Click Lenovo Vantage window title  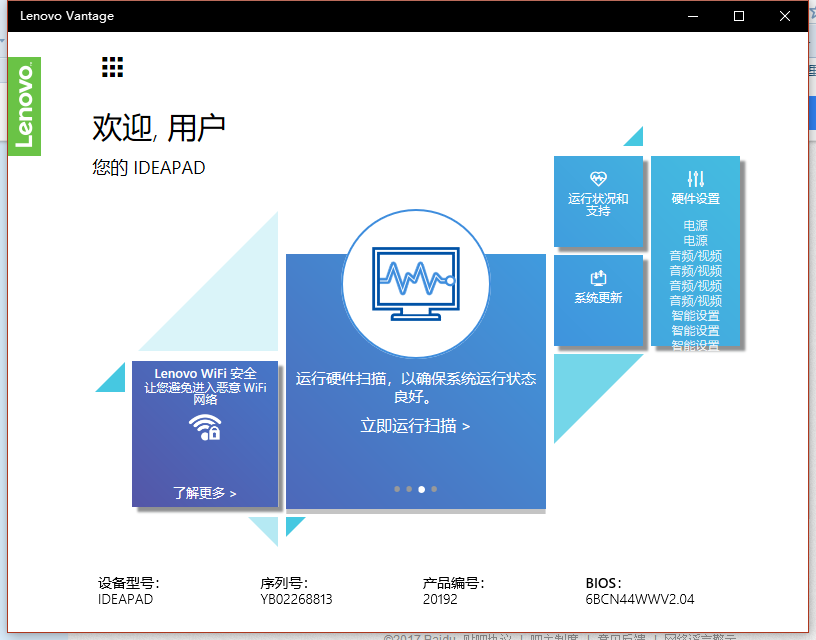pyautogui.click(x=67, y=16)
